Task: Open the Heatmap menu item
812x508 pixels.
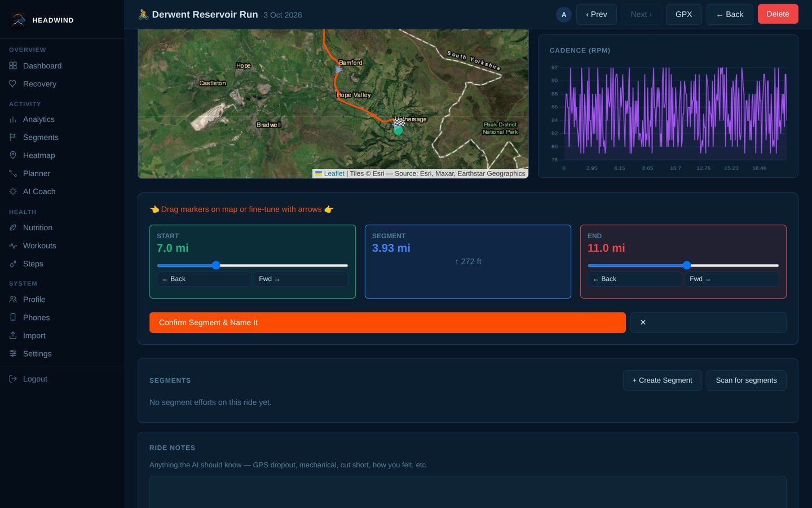Action: coord(62,155)
